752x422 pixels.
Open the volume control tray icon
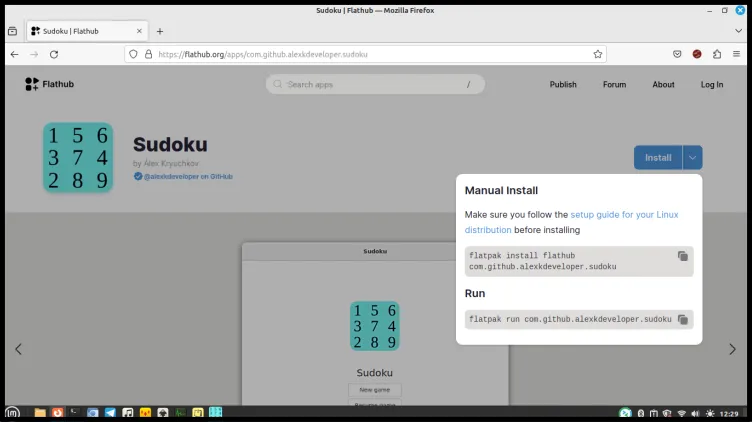695,413
